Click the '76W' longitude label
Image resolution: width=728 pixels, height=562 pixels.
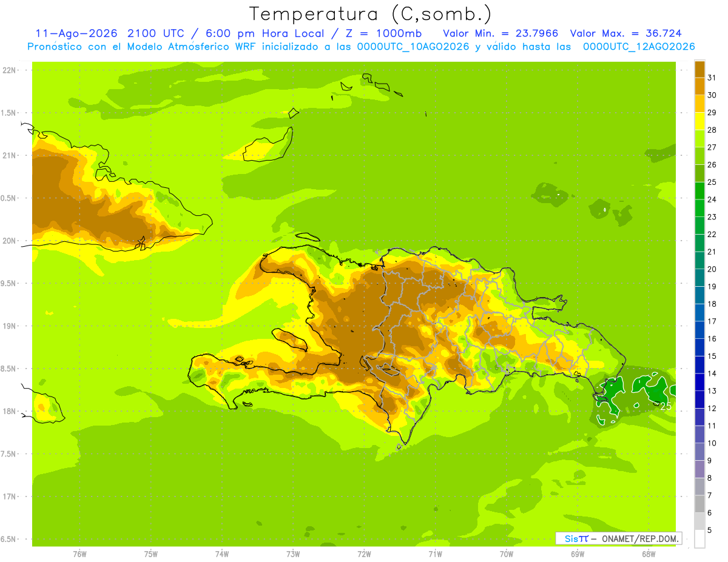pyautogui.click(x=79, y=554)
